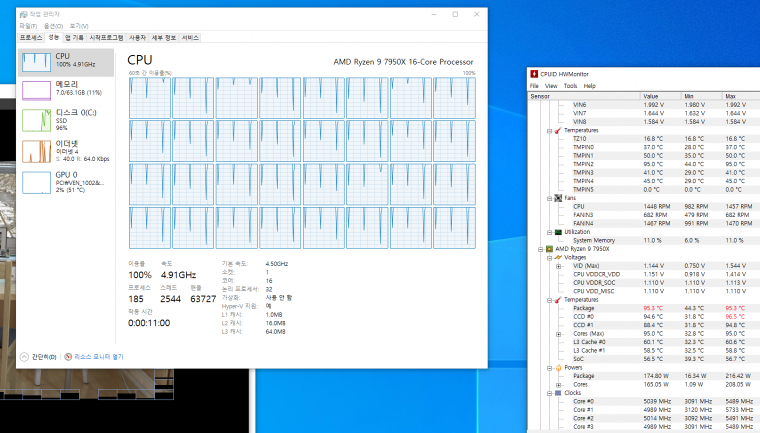The image size is (760, 433).
Task: Click the thermometer icon of the motherboard Temperatures group
Action: (558, 130)
